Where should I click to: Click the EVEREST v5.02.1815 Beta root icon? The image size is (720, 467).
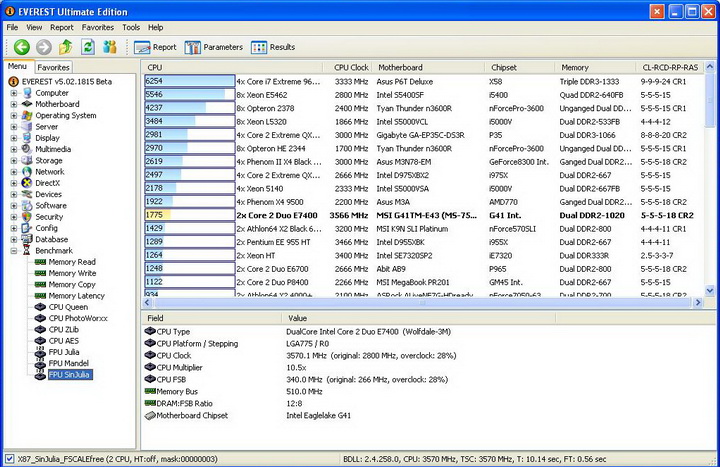tap(13, 82)
